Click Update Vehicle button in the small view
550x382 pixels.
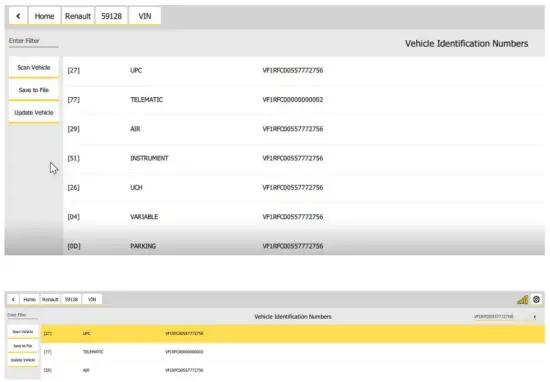pyautogui.click(x=23, y=360)
